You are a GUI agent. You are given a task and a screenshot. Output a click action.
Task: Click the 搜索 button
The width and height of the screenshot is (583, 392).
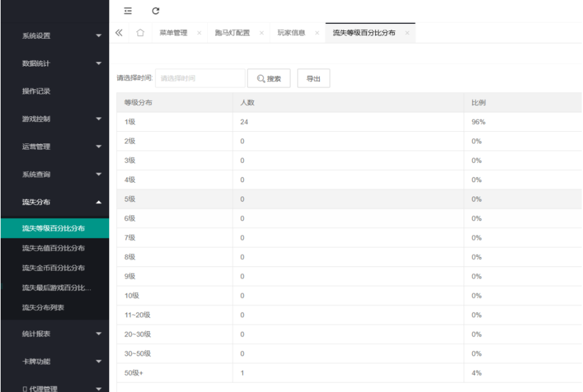(x=269, y=79)
